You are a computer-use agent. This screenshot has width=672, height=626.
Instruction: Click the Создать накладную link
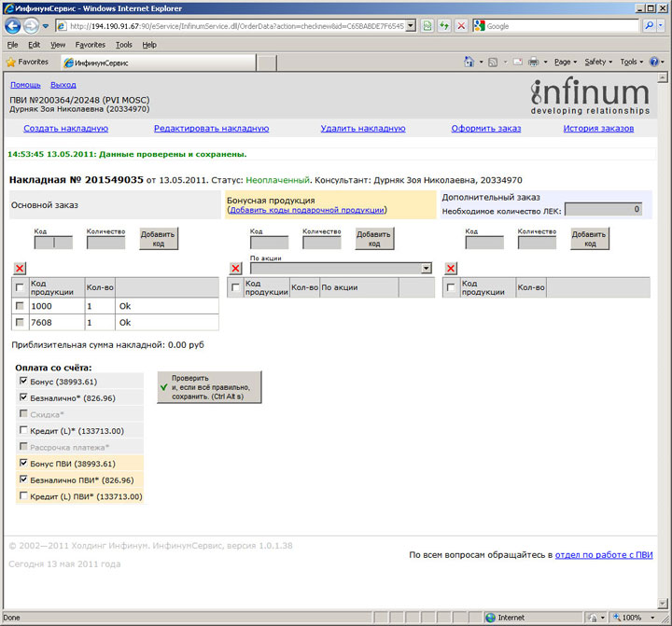click(65, 128)
